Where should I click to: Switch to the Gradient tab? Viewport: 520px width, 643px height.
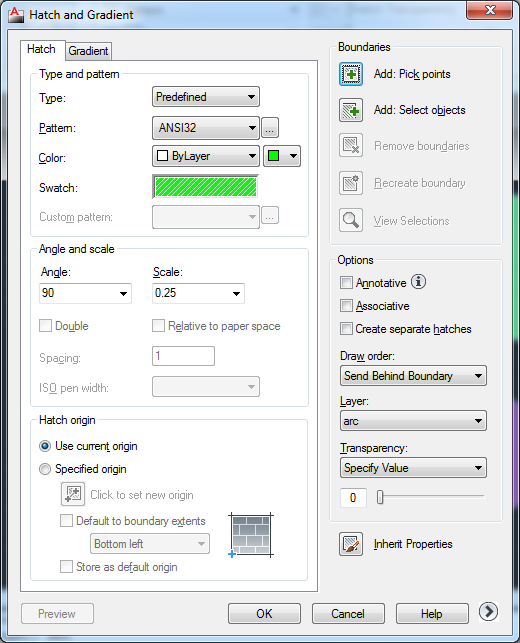88,51
